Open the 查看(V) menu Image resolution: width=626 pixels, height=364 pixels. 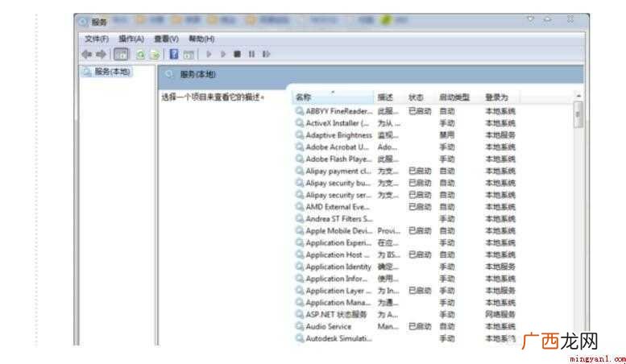[x=166, y=39]
